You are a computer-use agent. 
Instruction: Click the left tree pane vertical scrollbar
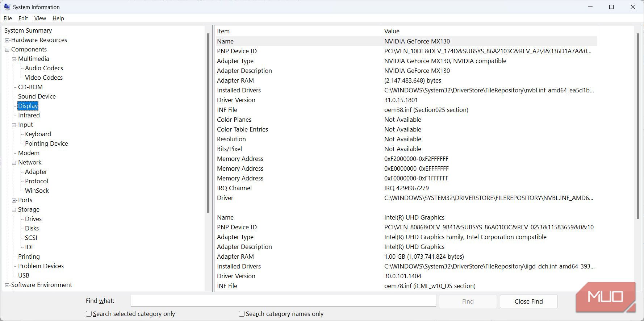208,123
